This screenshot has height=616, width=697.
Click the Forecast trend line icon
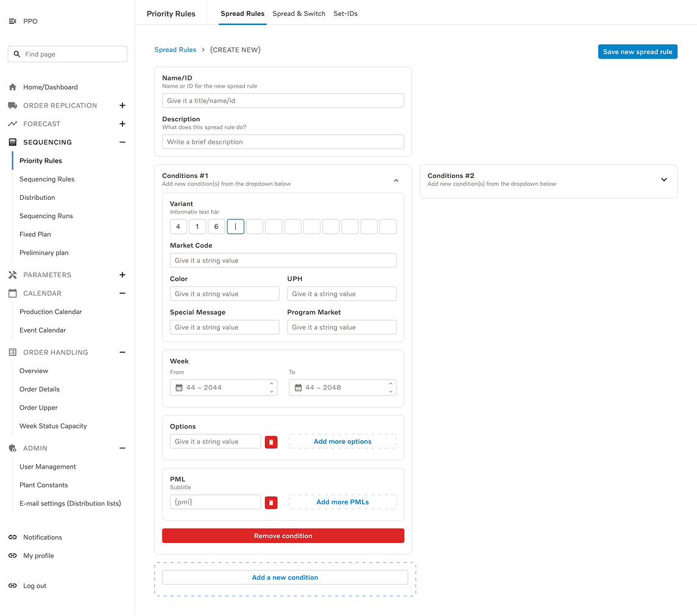coord(12,124)
